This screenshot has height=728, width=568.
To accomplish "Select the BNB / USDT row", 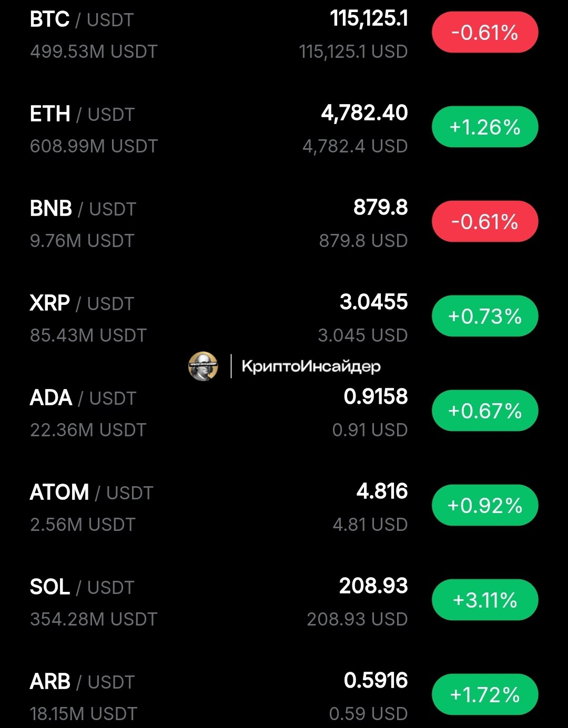I will [284, 223].
